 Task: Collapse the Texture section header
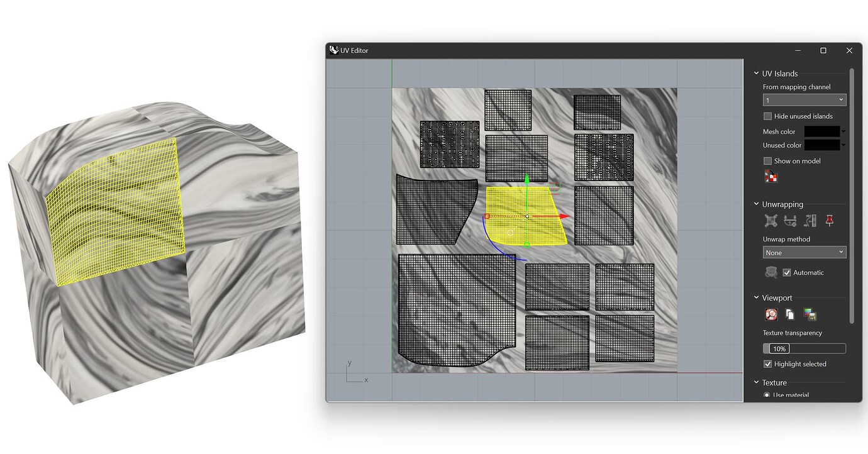[x=757, y=382]
